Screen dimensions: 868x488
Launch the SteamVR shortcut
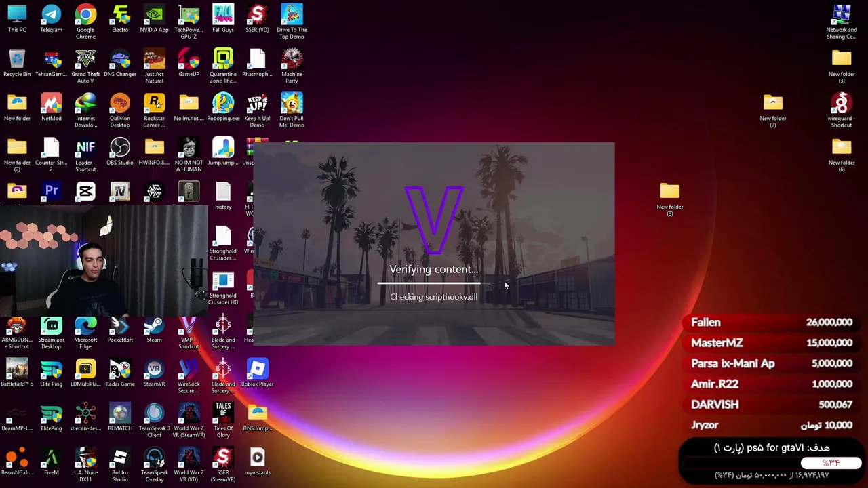click(x=154, y=373)
